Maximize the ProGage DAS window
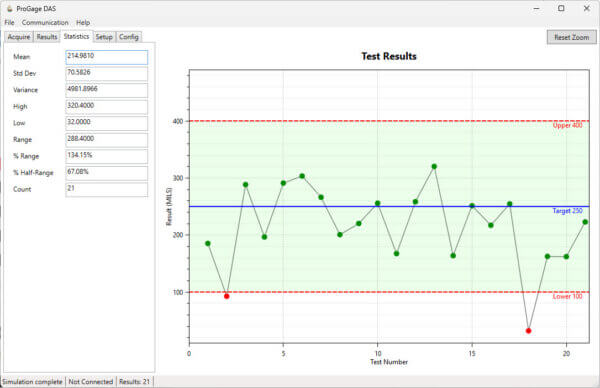 click(x=561, y=8)
